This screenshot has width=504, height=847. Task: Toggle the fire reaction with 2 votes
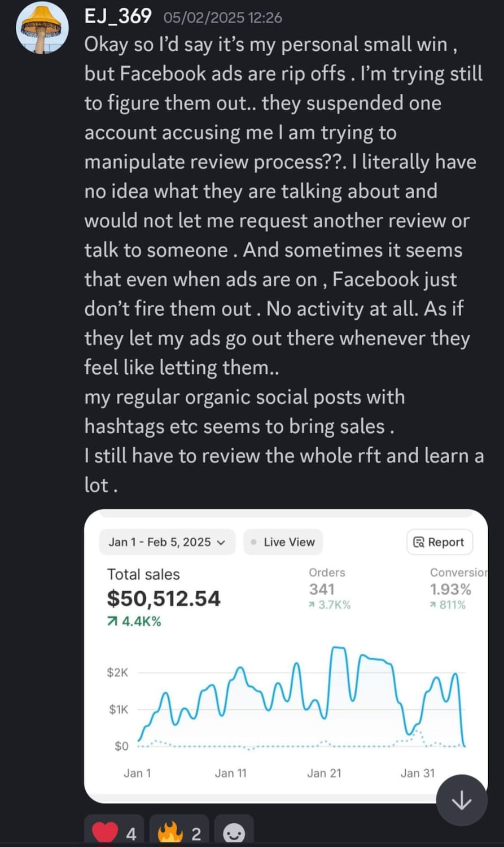point(179,833)
